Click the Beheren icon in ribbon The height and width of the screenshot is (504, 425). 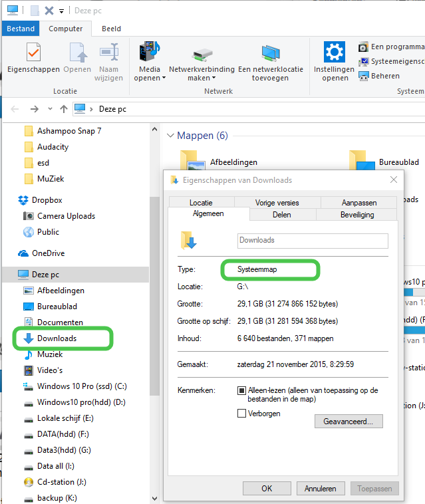[363, 76]
